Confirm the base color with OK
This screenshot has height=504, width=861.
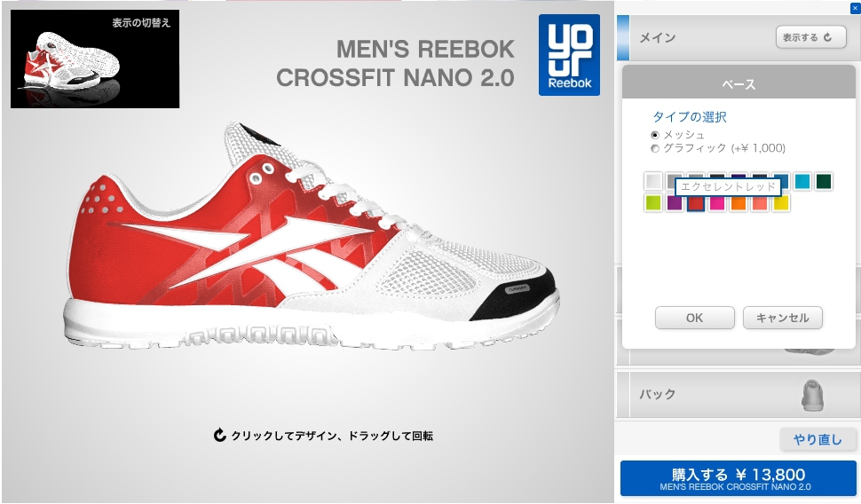tap(695, 318)
